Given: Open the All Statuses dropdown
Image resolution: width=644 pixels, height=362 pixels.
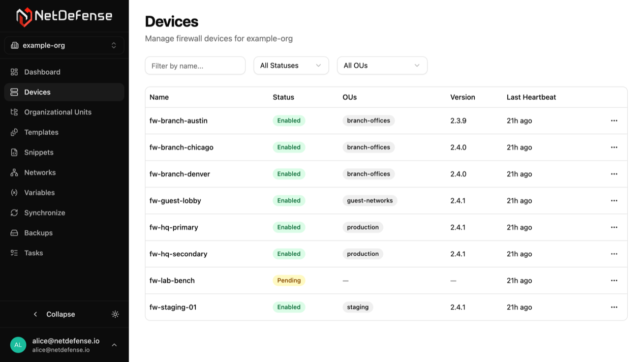Looking at the screenshot, I should pyautogui.click(x=291, y=65).
